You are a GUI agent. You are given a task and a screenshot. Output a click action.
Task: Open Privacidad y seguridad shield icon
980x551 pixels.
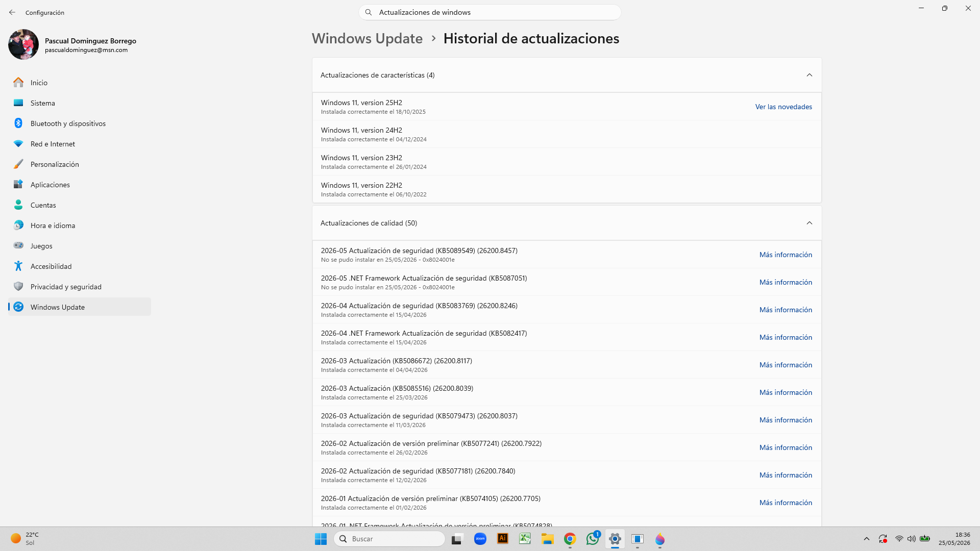click(18, 286)
